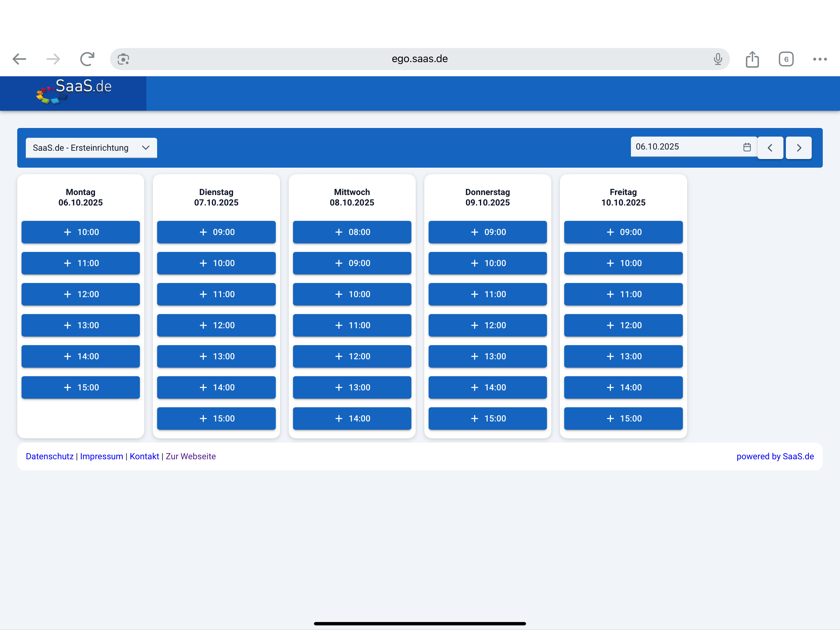Open the tabs overview showing 6
The image size is (840, 630).
[786, 59]
